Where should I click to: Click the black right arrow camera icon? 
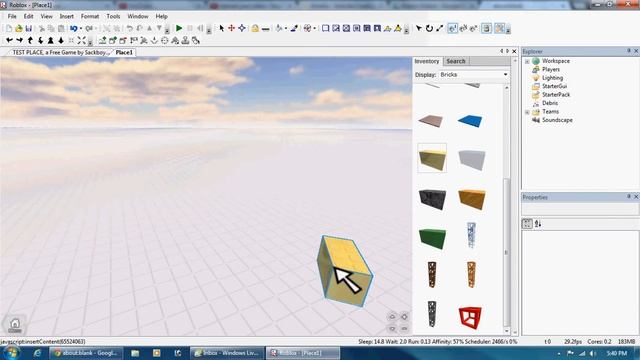pyautogui.click(x=19, y=40)
